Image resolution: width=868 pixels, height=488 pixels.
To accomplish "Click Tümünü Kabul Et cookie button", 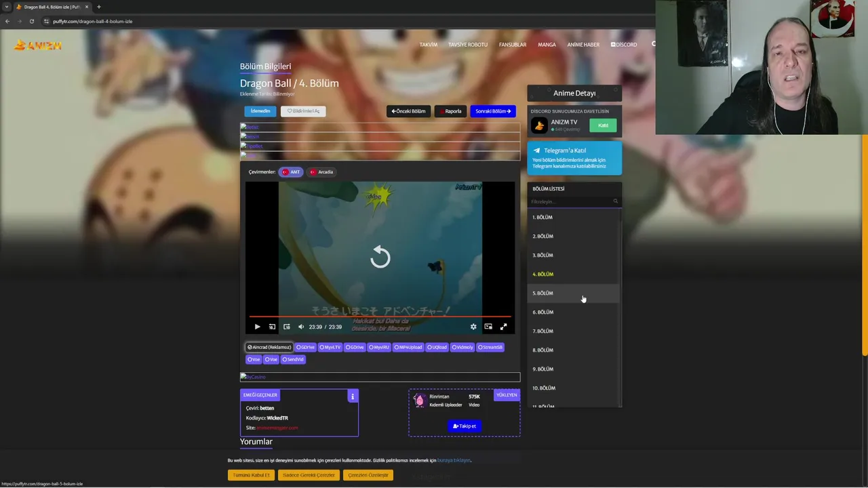I will coord(251,475).
